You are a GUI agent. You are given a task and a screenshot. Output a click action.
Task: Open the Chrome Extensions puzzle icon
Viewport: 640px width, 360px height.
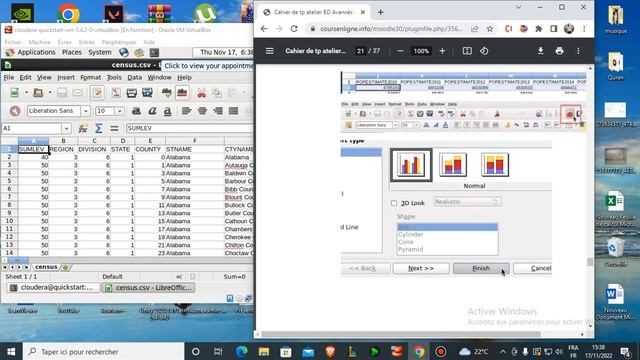tap(539, 29)
